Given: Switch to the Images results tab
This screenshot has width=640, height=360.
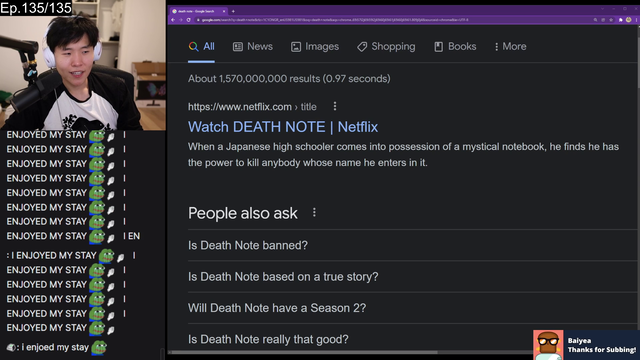Looking at the screenshot, I should (x=315, y=47).
